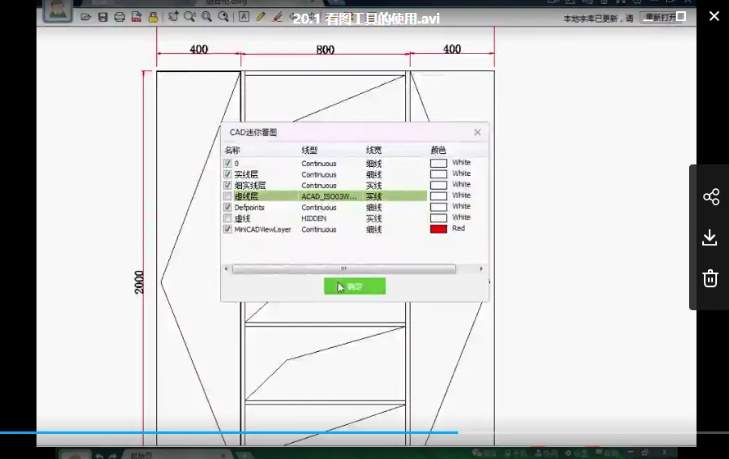The height and width of the screenshot is (459, 729).
Task: Click the blue video progress bar
Action: (229, 432)
